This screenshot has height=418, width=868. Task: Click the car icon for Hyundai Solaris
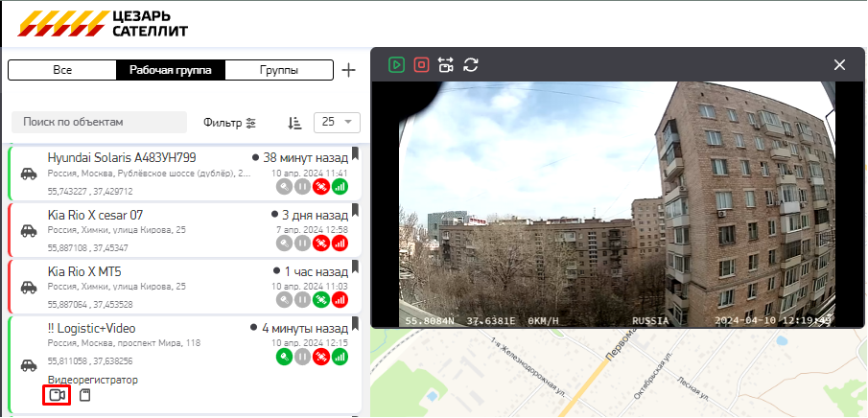29,174
